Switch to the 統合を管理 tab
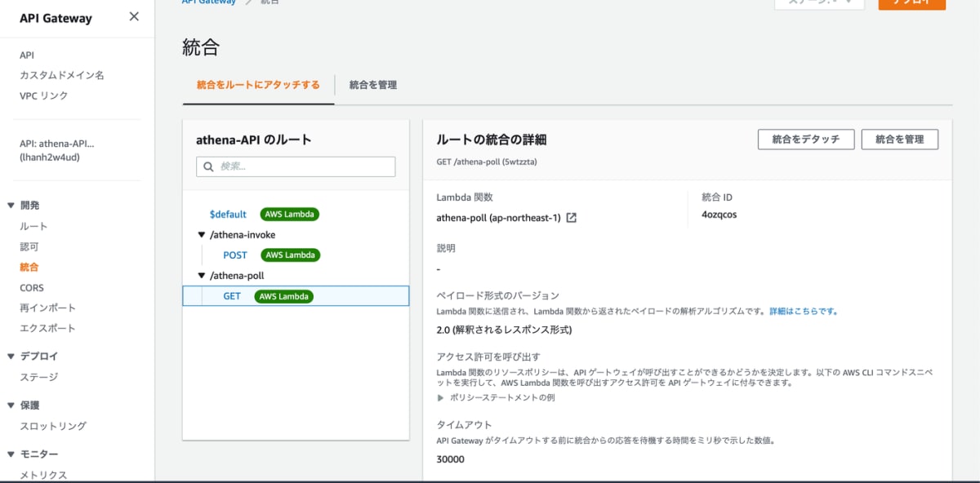Image resolution: width=980 pixels, height=483 pixels. coord(373,85)
